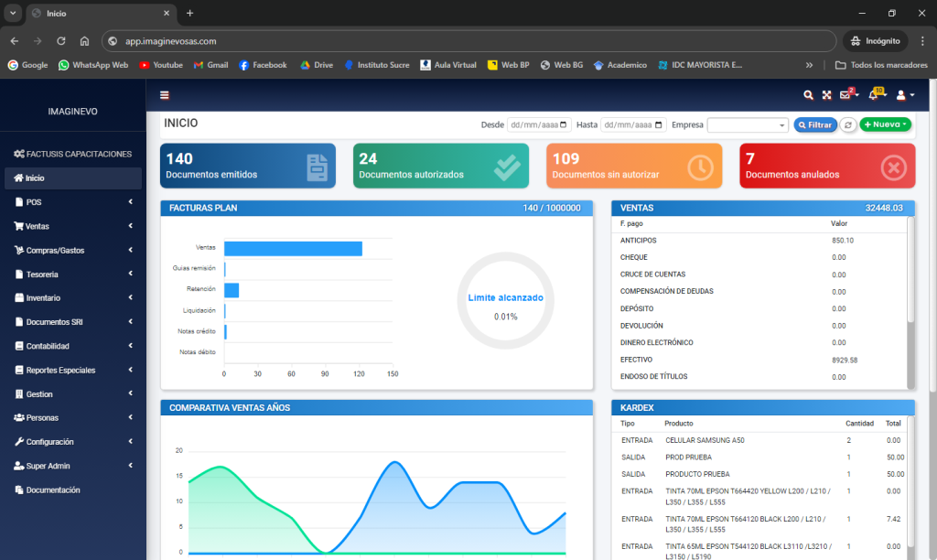This screenshot has width=937, height=560.
Task: Click the search magnifier icon in header
Action: pyautogui.click(x=808, y=95)
